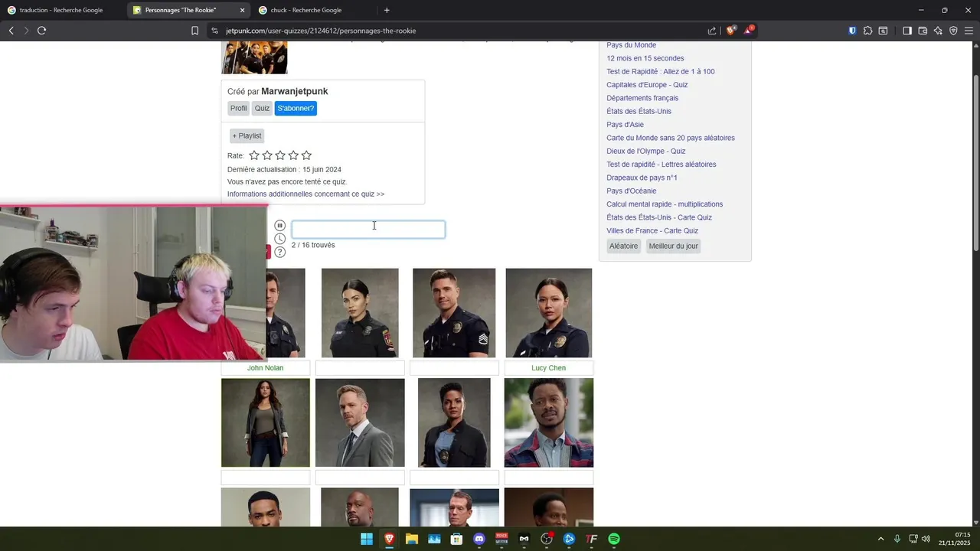The image size is (980, 551).
Task: Click the clock timer icon beside answer box
Action: (280, 239)
